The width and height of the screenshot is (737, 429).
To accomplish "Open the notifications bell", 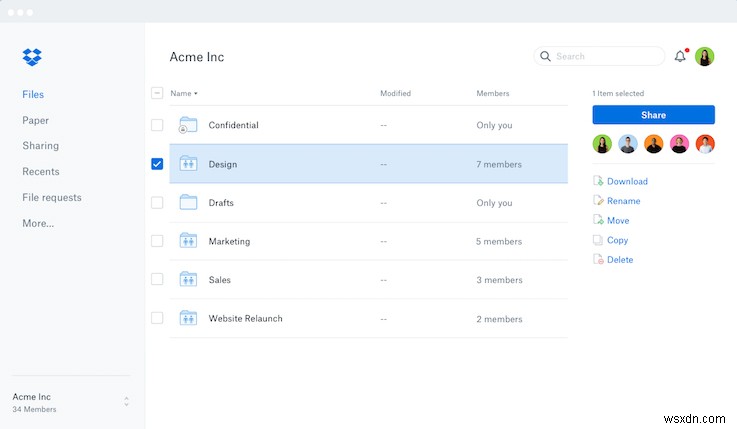I will click(x=680, y=57).
